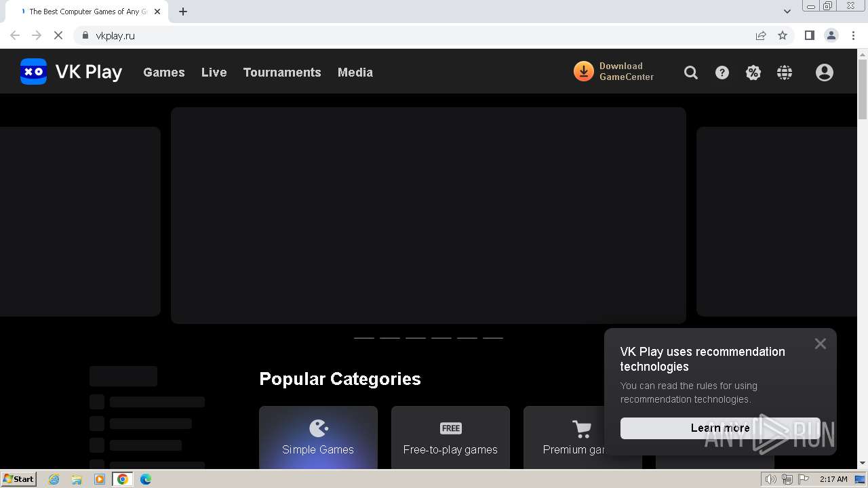Viewport: 868px width, 488px height.
Task: Open Chrome three-dot menu
Action: (854, 35)
